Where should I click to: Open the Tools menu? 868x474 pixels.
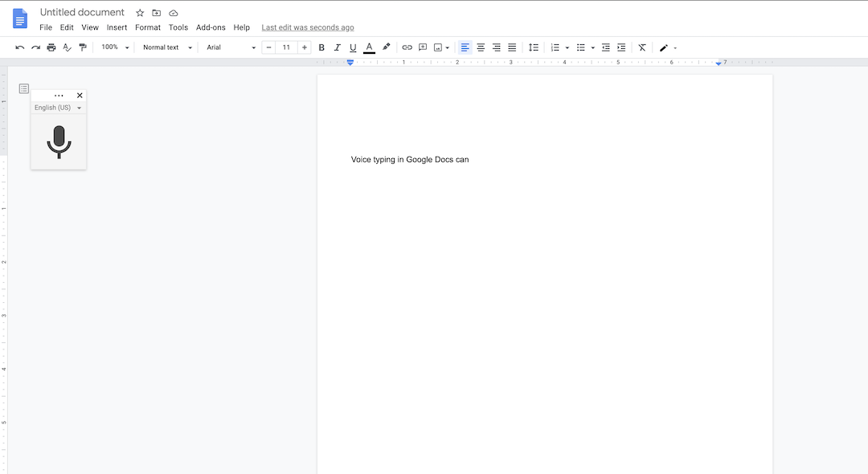[x=178, y=27]
